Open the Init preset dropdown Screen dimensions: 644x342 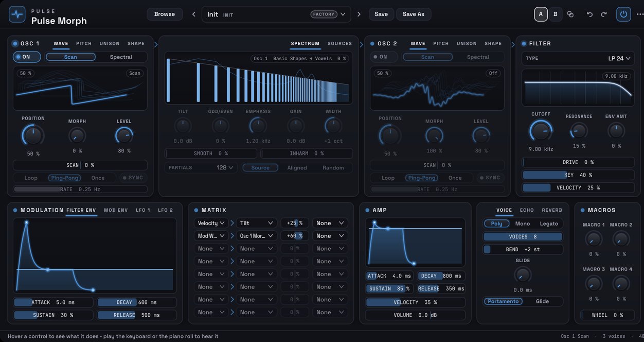point(276,14)
